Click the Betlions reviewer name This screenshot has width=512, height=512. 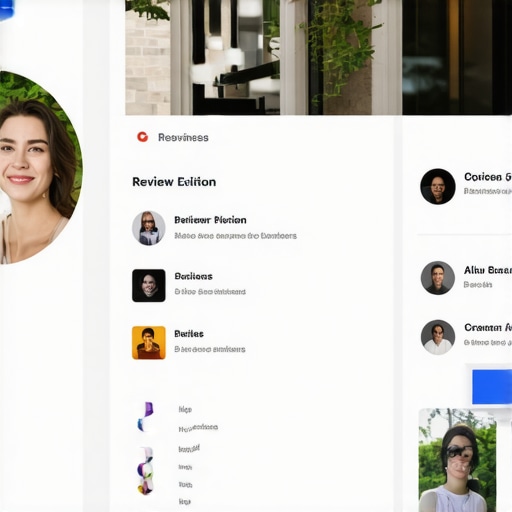[193, 276]
